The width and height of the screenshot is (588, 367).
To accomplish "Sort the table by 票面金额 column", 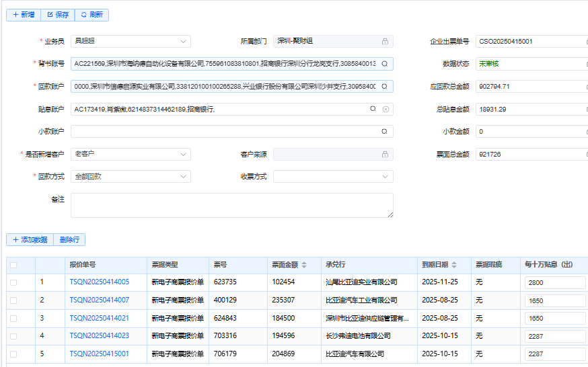I will pos(304,265).
